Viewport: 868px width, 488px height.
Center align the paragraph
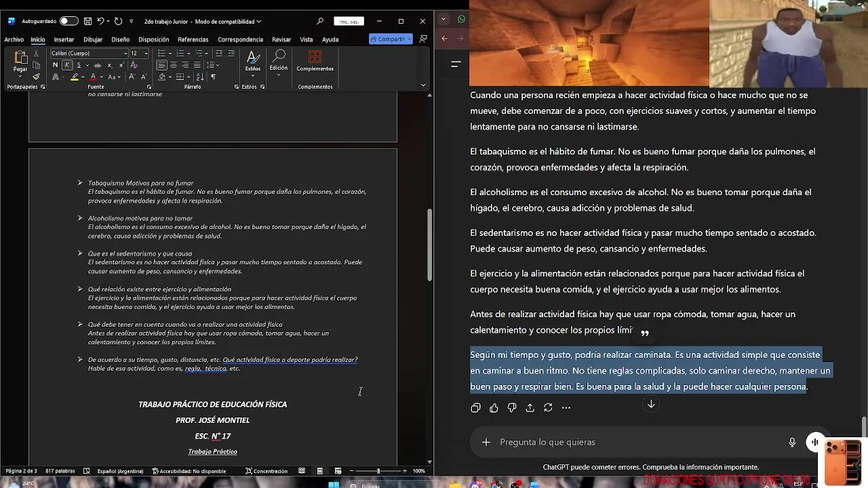174,65
